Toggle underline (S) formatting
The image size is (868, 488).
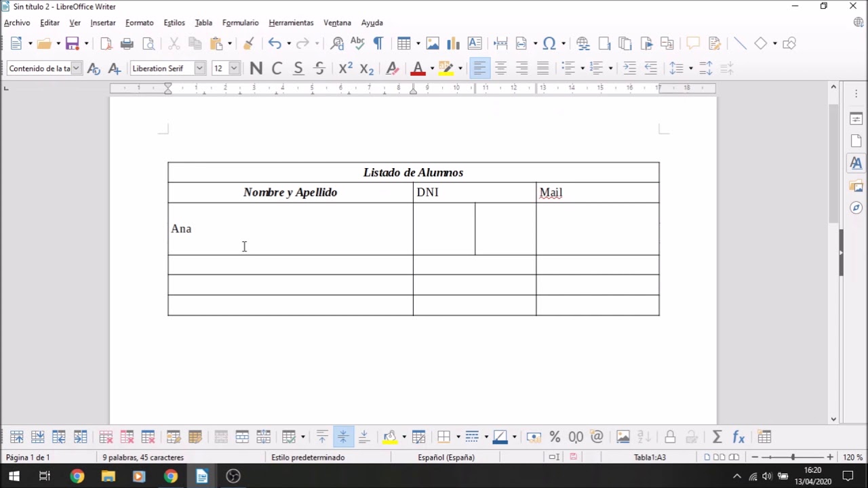pyautogui.click(x=298, y=68)
